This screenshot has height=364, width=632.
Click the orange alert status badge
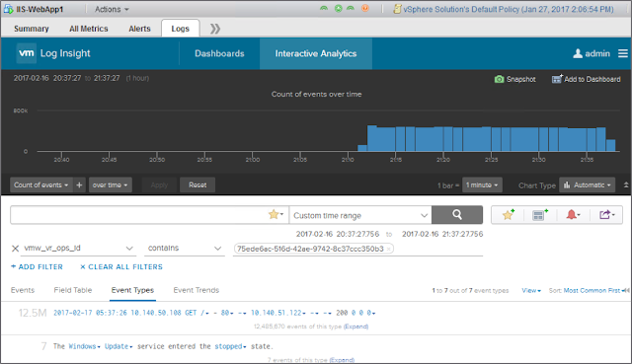(365, 8)
